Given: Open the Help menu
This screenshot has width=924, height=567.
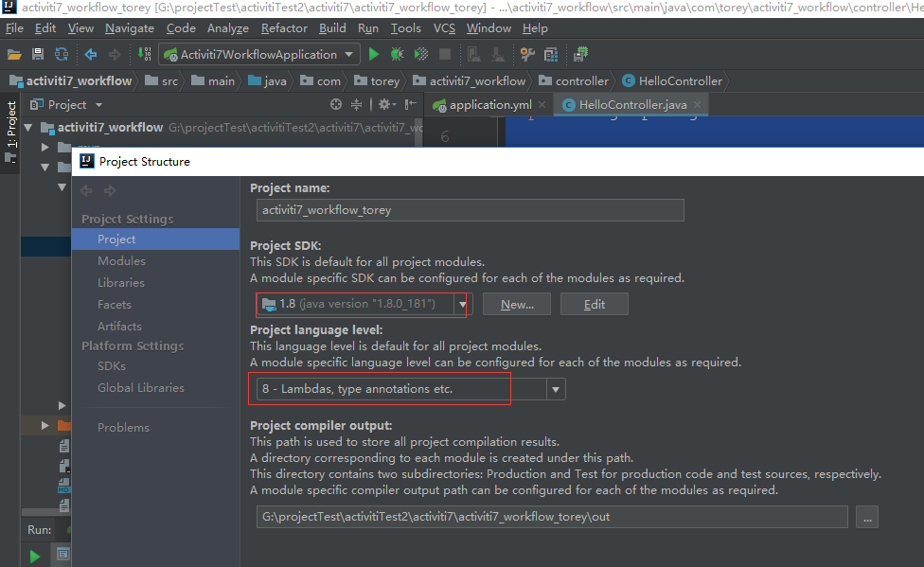Looking at the screenshot, I should click(535, 28).
